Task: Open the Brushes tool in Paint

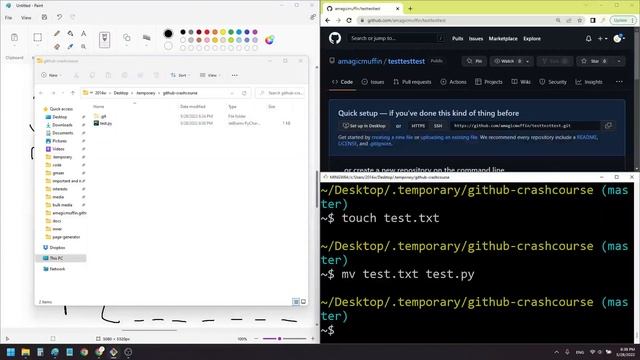Action: pyautogui.click(x=104, y=40)
